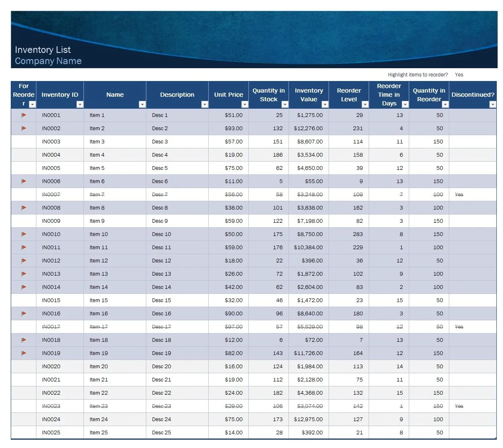
Task: Click the reorder flag beside IN0016
Action: tap(24, 313)
